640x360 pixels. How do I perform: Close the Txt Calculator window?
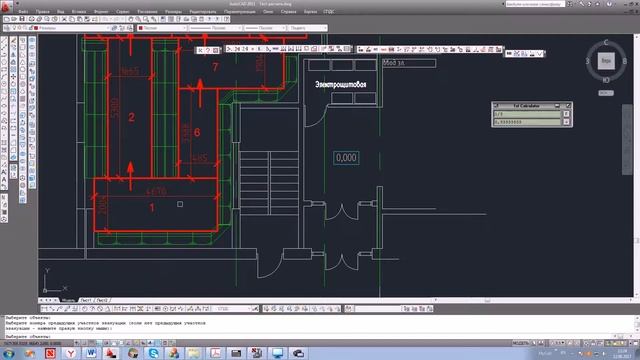(x=568, y=106)
